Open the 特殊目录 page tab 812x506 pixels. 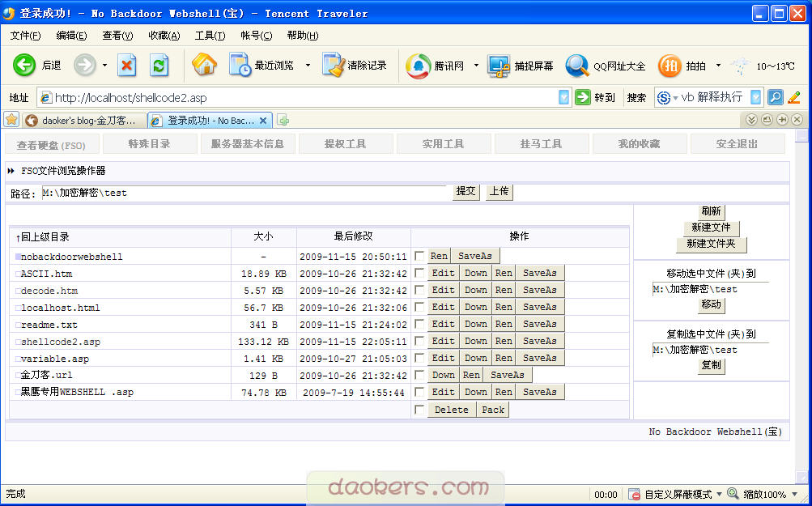coord(151,144)
